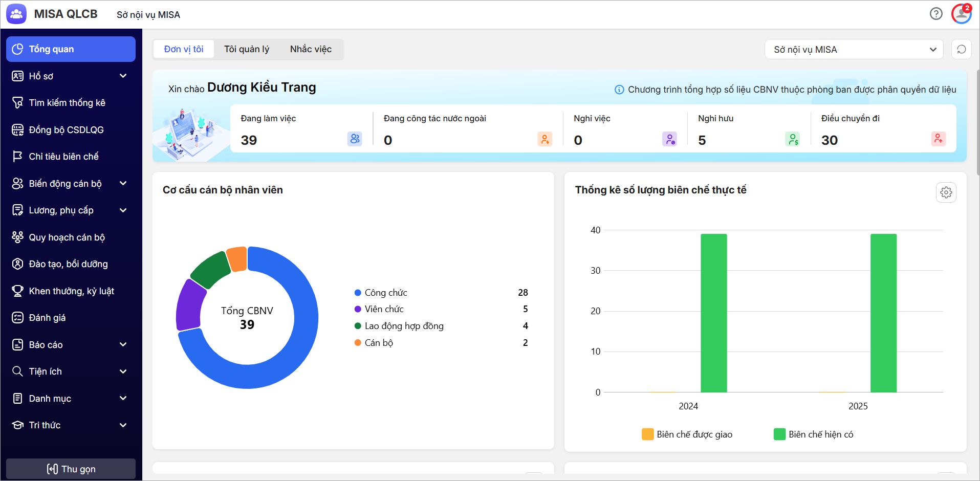980x481 pixels.
Task: Click the Điều chuyển đi status icon
Action: click(938, 139)
